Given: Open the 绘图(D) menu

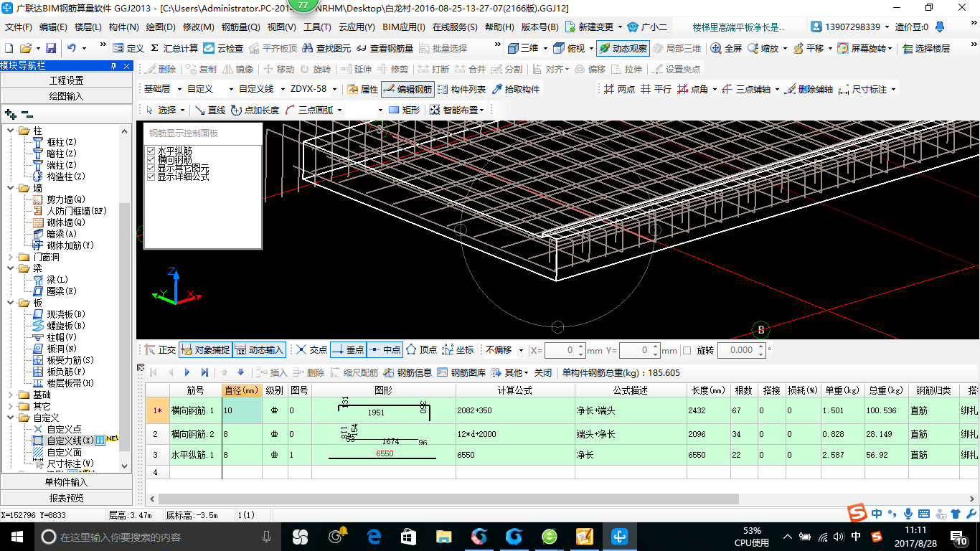Looking at the screenshot, I should 161,27.
